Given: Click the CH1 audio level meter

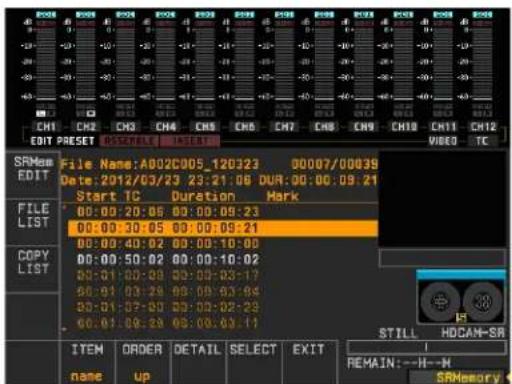Looking at the screenshot, I should [46, 64].
